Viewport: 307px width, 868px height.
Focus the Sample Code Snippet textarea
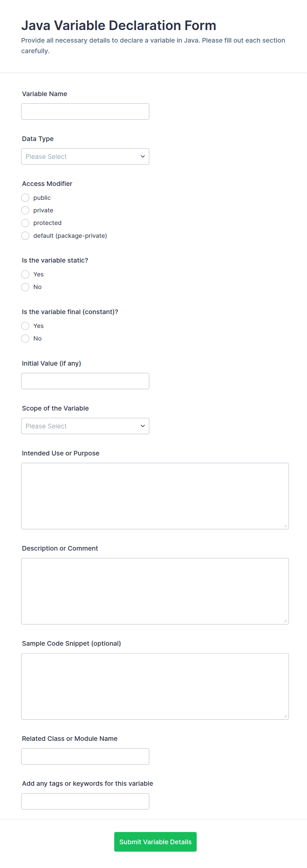(155, 686)
